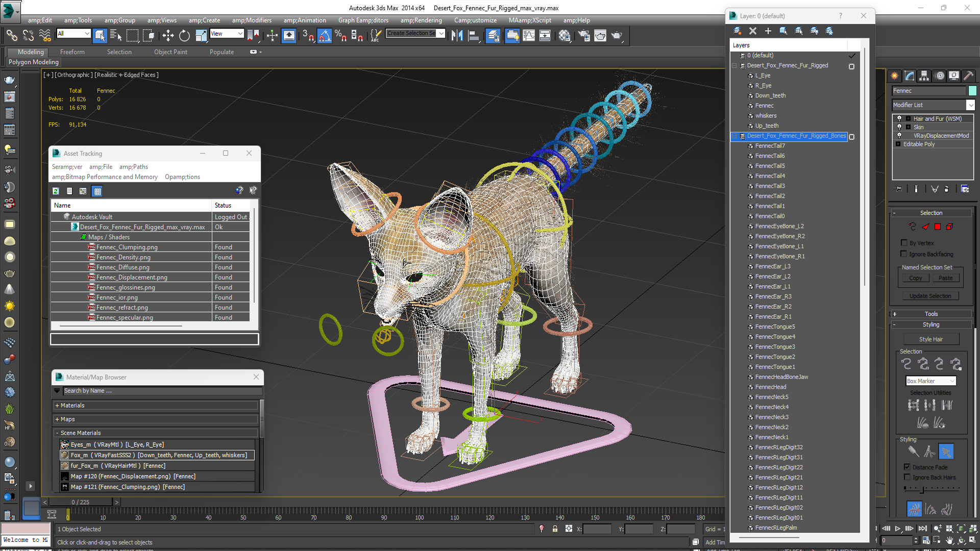Choose the Select and Scale tool
Image resolution: width=980 pixels, height=551 pixels.
coord(201,35)
